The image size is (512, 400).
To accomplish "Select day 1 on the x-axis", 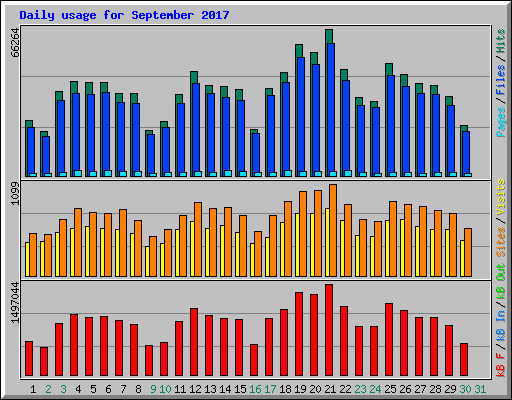I will 33,389.
